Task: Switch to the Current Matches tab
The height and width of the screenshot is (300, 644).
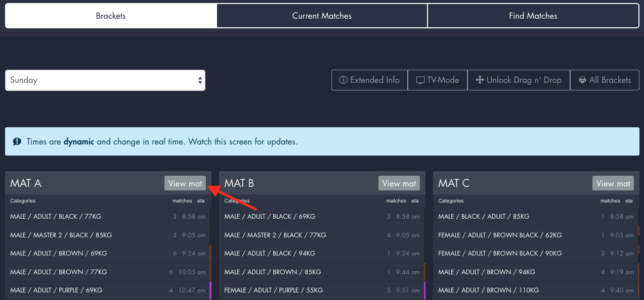Action: point(322,16)
